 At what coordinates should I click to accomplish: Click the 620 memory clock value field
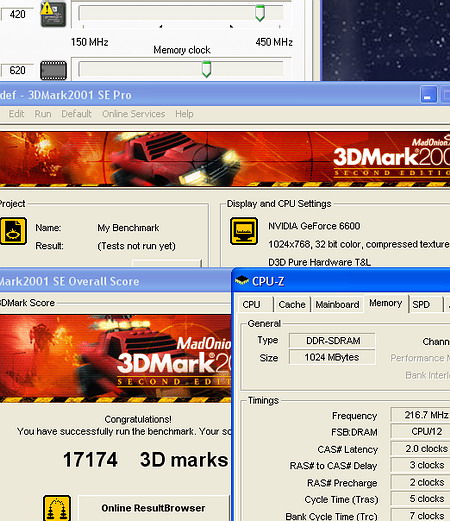coord(17,70)
